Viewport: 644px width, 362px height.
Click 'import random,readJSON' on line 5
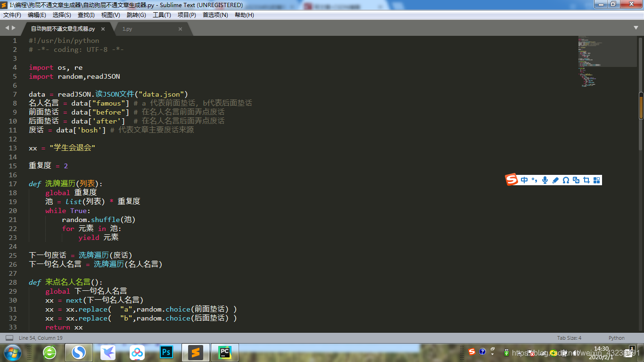pyautogui.click(x=74, y=76)
